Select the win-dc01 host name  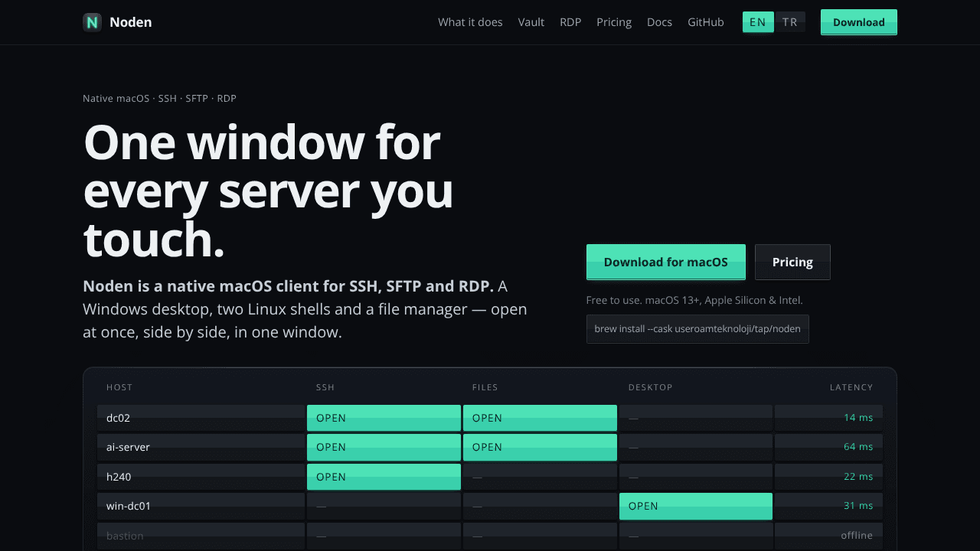[129, 506]
